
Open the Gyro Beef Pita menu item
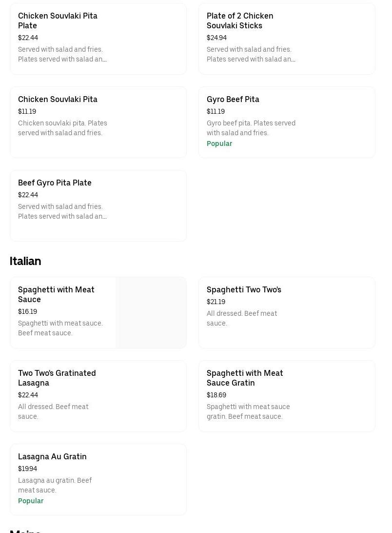(x=233, y=99)
